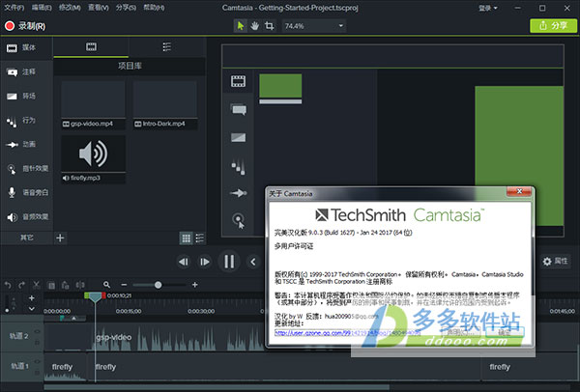Expand the chevron below add-track button
This screenshot has height=392, width=580.
coord(32,309)
